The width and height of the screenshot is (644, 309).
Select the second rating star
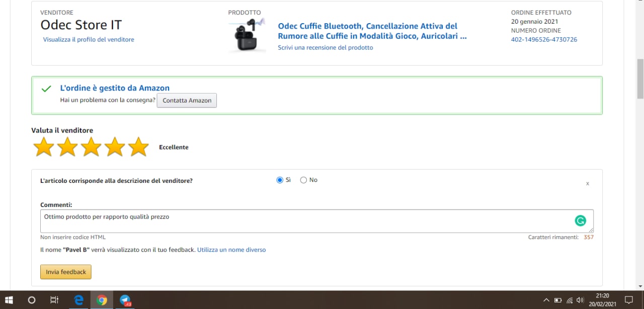[67, 147]
